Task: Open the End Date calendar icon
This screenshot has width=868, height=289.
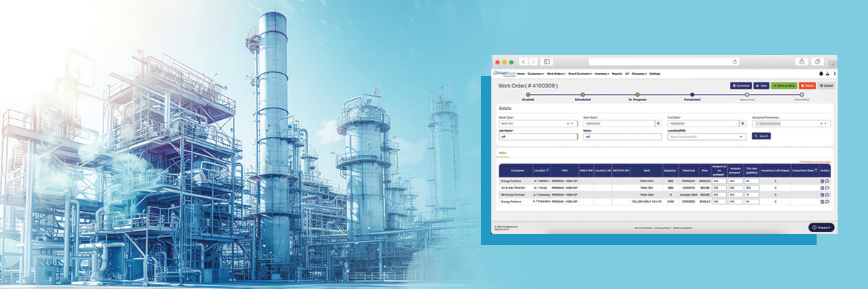Action: point(742,124)
